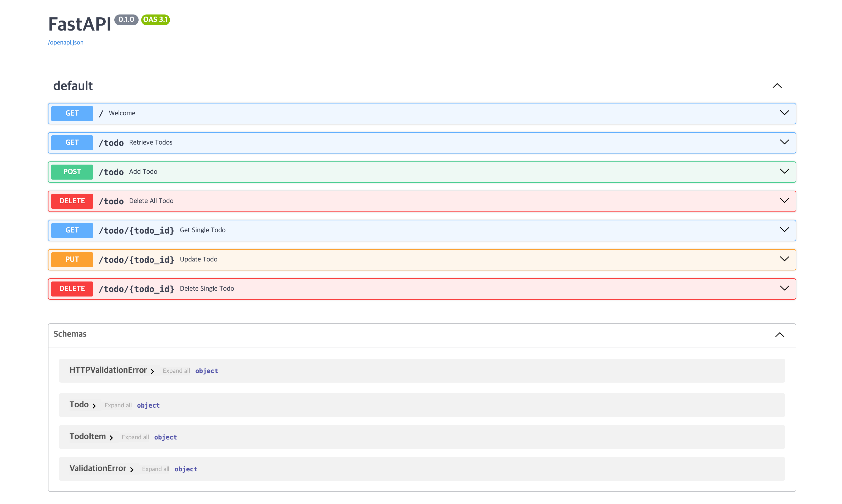Expand the ValidationError schema arrow
Screen dimensions: 842x504
pos(131,470)
